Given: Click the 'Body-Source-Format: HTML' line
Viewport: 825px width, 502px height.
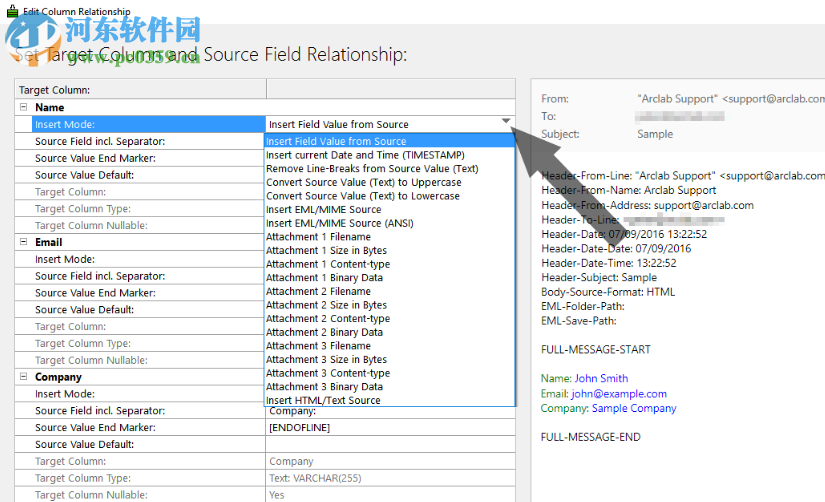Looking at the screenshot, I should coord(608,292).
